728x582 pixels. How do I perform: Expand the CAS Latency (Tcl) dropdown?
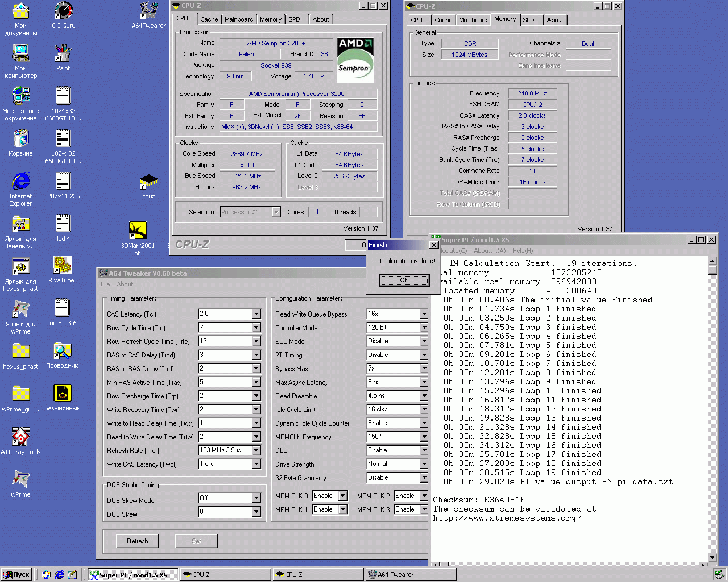tap(256, 314)
